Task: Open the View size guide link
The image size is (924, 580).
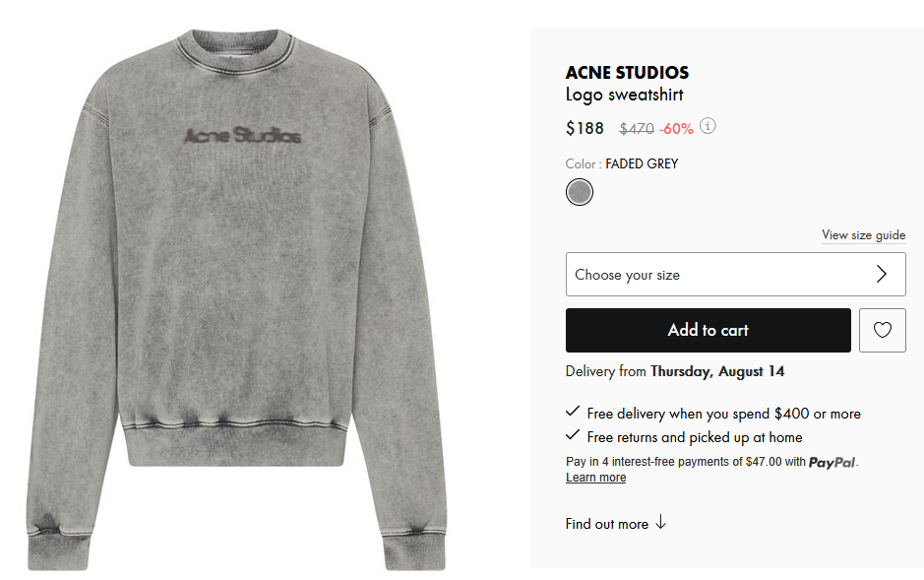Action: pos(863,234)
